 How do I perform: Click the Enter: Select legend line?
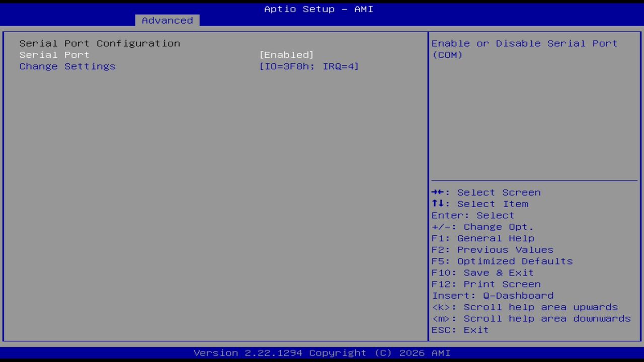(472, 215)
